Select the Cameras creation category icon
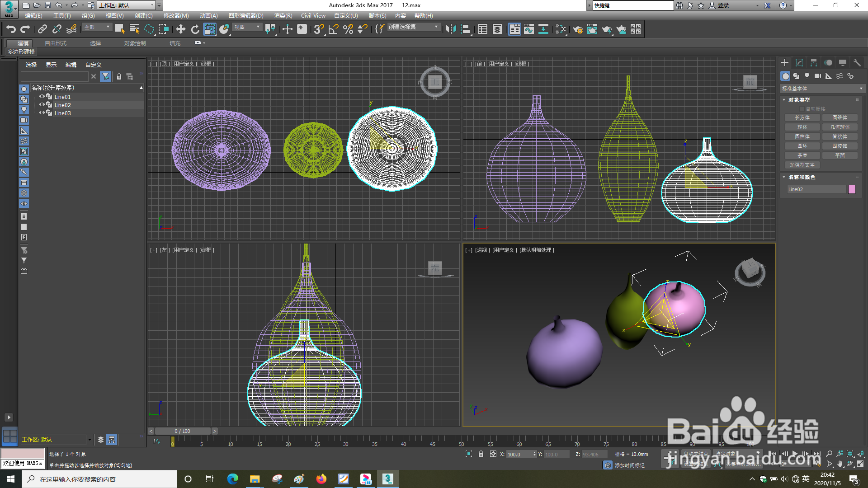 818,76
